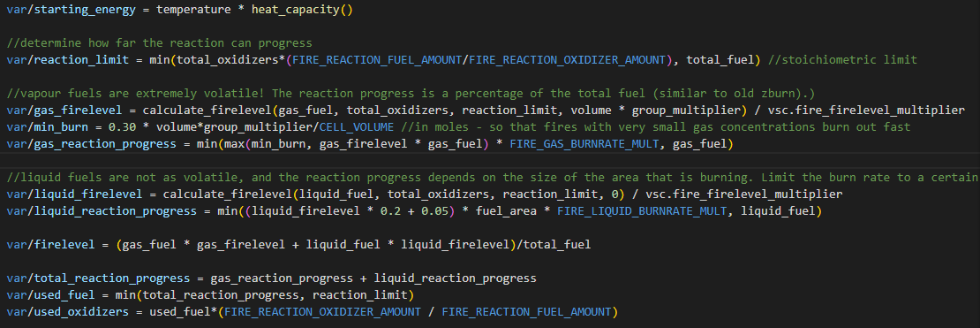
Task: Click the FIRE_GAS_BURNRATE_MULT constant
Action: 585,143
